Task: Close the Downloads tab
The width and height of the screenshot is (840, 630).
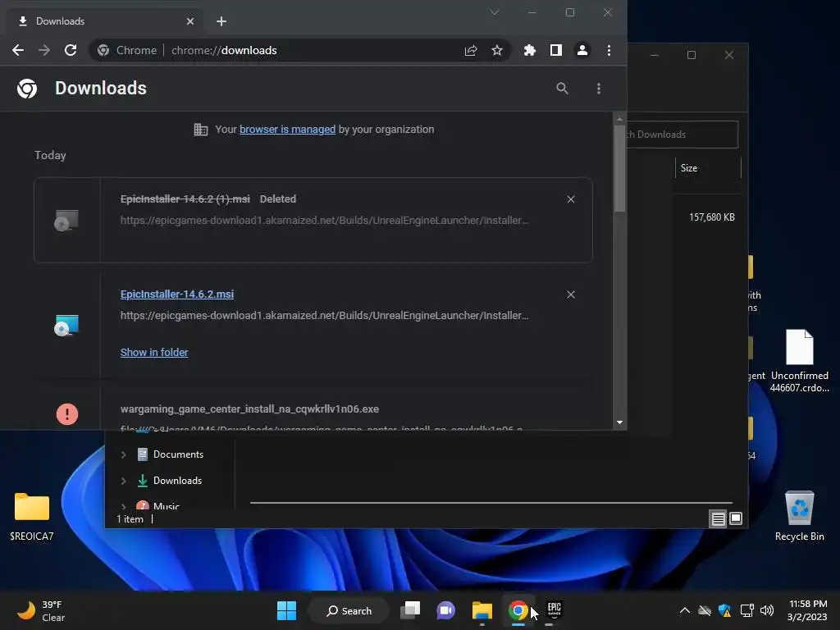Action: tap(190, 21)
